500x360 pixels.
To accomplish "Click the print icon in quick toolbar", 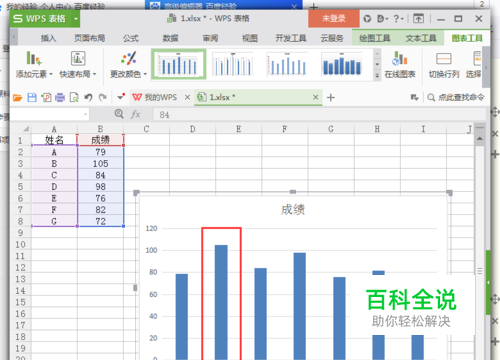I will 60,98.
